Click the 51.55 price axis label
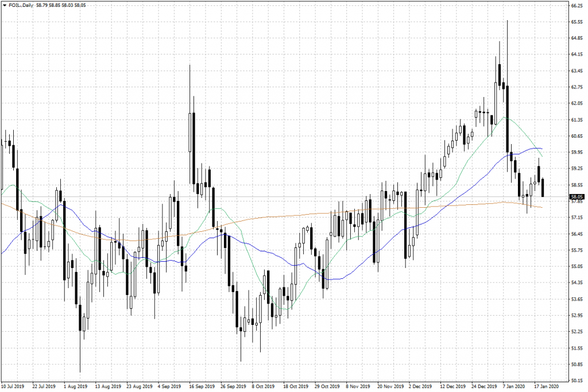Image resolution: width=588 pixels, height=392 pixels. pos(577,348)
